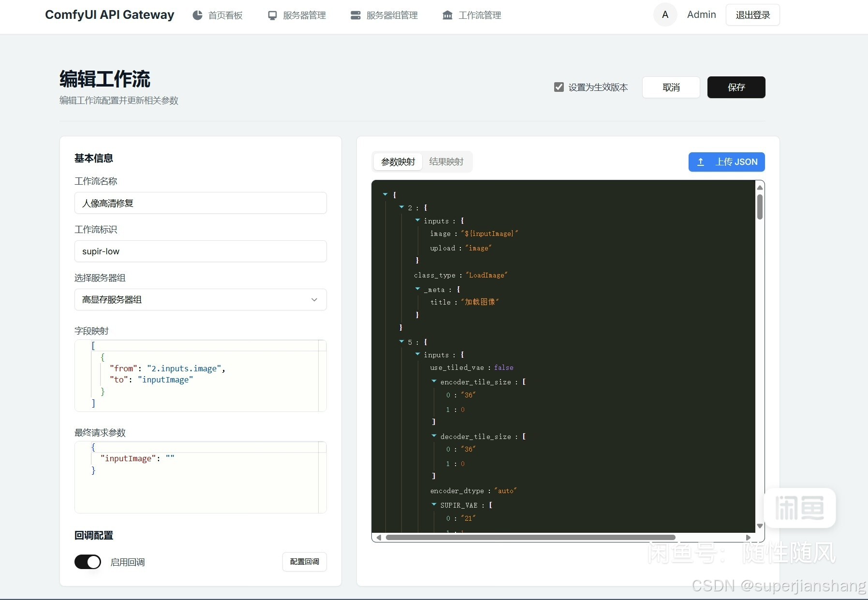
Task: Click the workflow management bank icon
Action: coord(448,15)
